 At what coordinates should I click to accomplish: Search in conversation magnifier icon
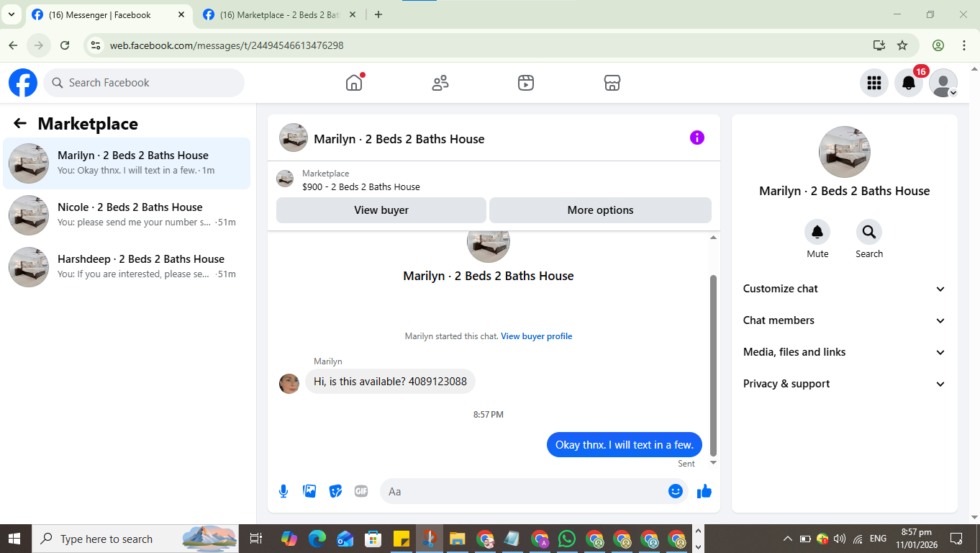coord(869,232)
